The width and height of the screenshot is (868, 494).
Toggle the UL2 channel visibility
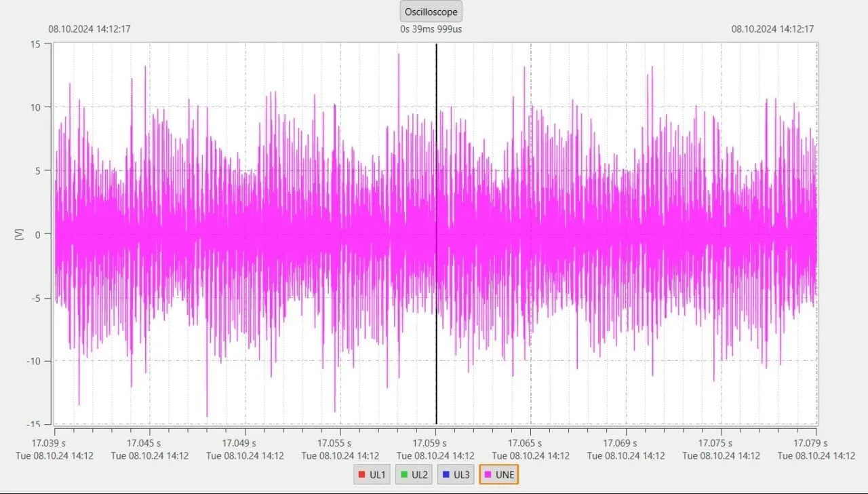click(x=413, y=475)
